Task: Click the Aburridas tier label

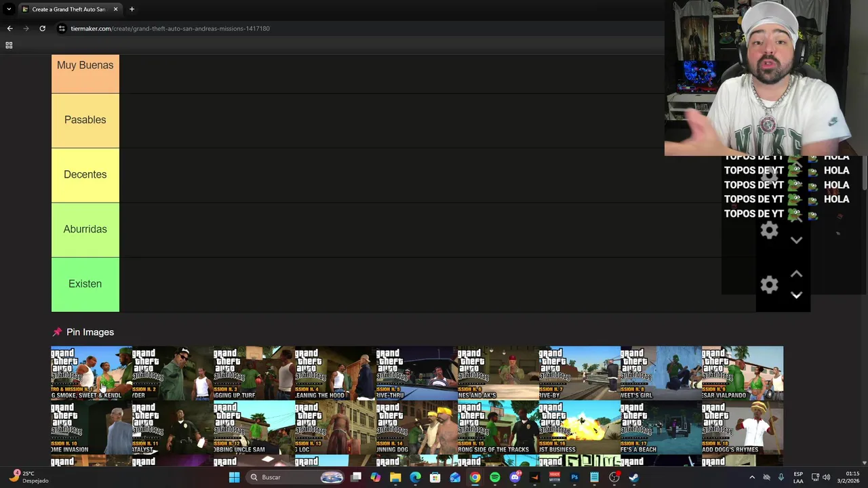Action: pyautogui.click(x=85, y=229)
